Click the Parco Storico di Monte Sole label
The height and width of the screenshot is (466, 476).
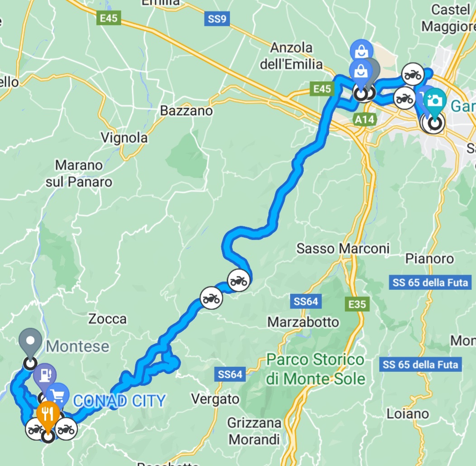pos(315,369)
